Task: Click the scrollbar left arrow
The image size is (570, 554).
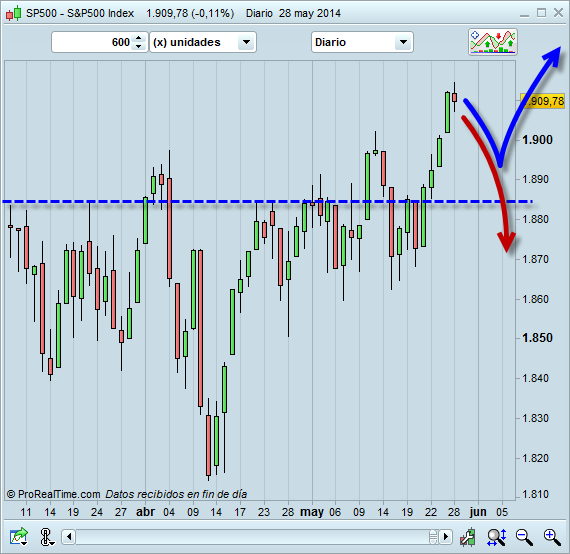Action: point(69,537)
